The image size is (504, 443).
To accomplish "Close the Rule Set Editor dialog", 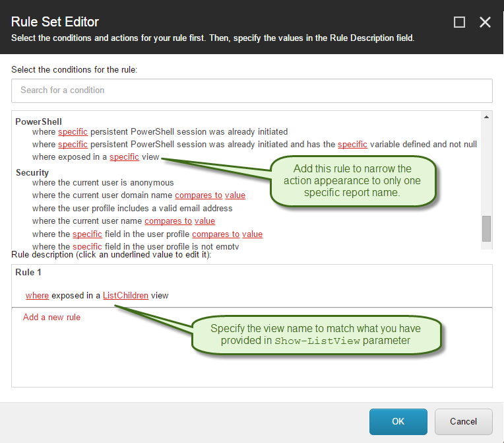I will point(485,22).
